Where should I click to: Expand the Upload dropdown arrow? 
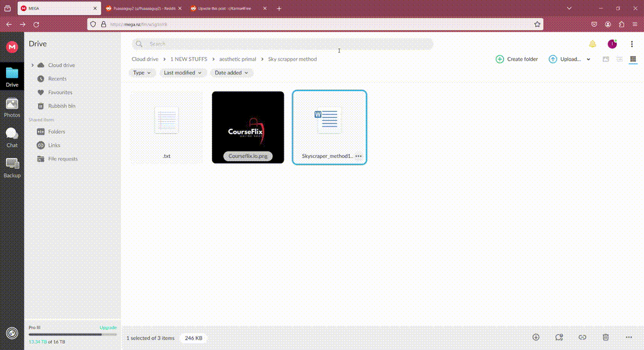click(x=589, y=59)
